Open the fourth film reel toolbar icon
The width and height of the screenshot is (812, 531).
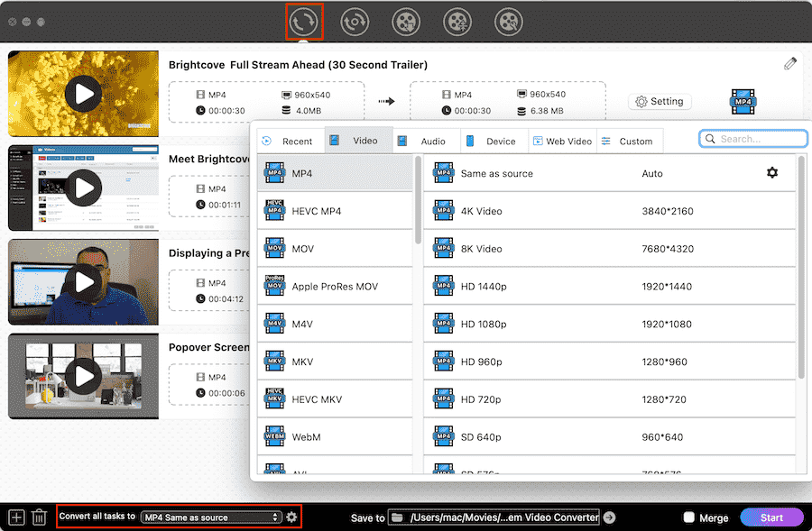[x=457, y=23]
